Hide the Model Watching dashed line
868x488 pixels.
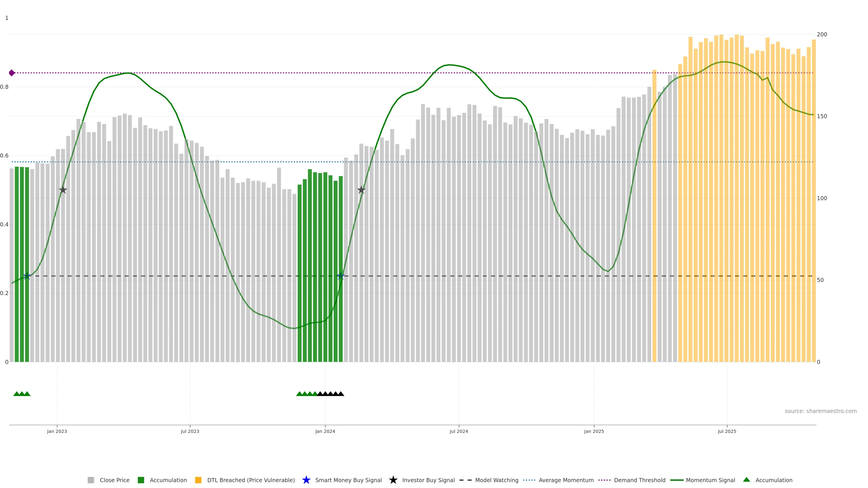pos(496,480)
